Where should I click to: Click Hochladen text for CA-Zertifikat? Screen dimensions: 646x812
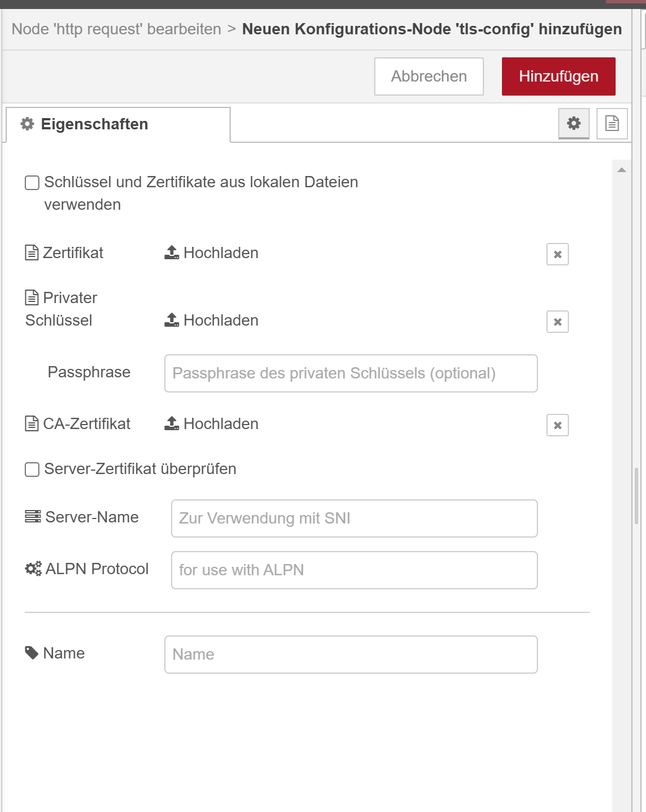pyautogui.click(x=221, y=424)
